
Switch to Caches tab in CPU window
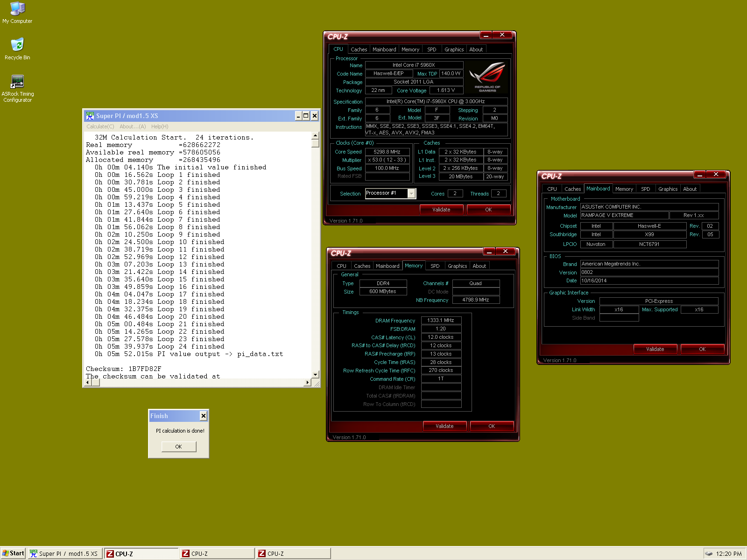(x=359, y=49)
